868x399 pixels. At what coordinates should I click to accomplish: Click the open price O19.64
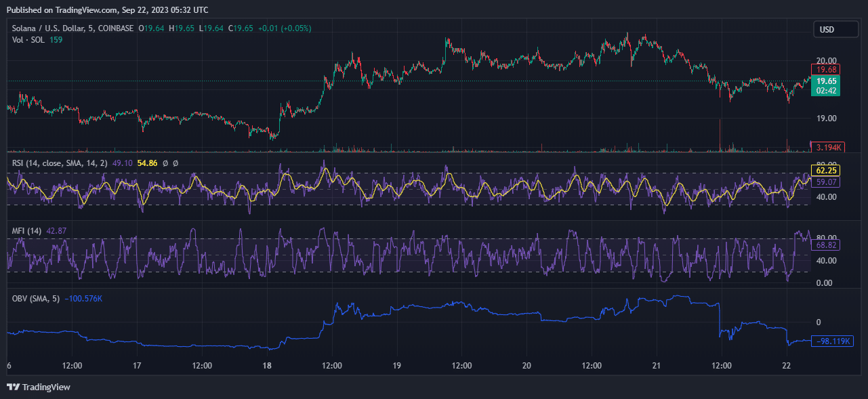(x=152, y=28)
